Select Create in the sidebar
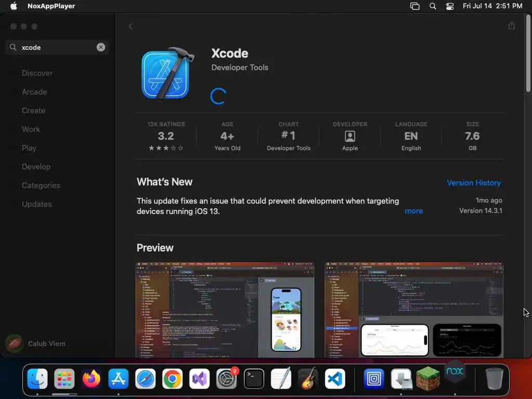532x399 pixels. tap(34, 110)
